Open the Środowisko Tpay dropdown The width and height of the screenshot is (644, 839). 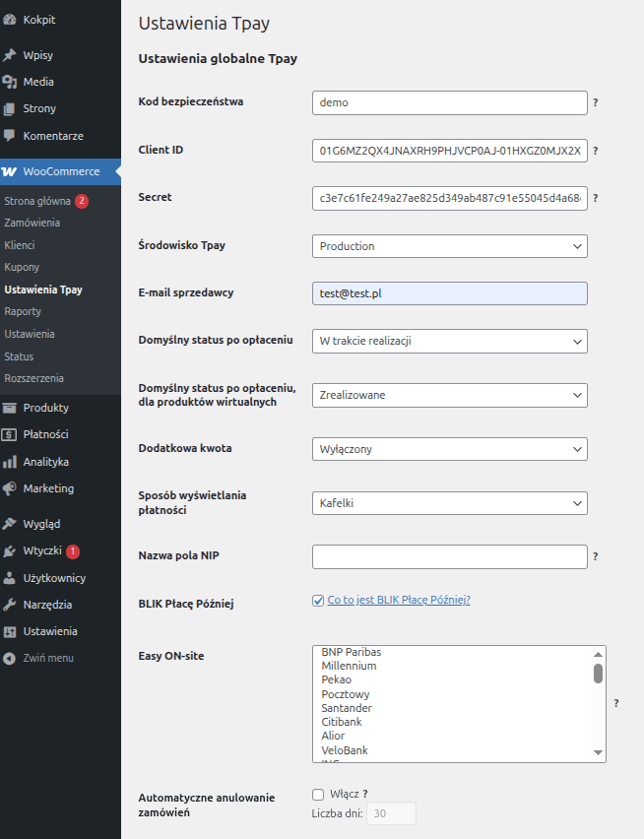click(449, 246)
